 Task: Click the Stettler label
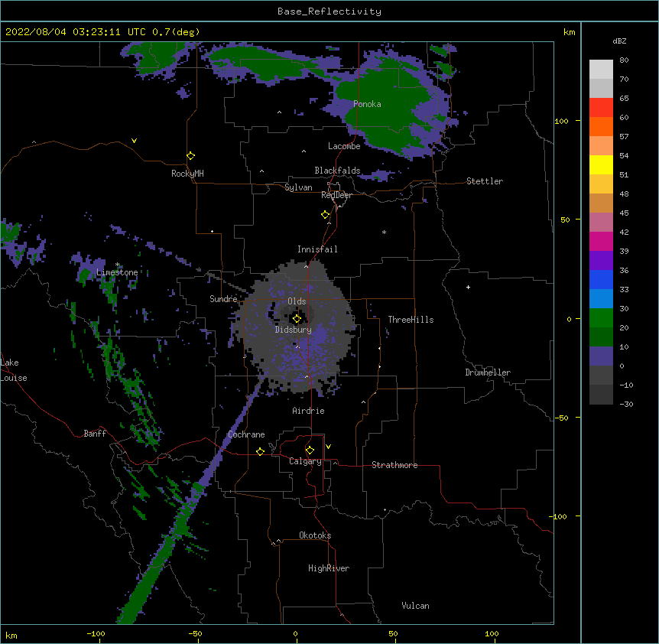[485, 181]
